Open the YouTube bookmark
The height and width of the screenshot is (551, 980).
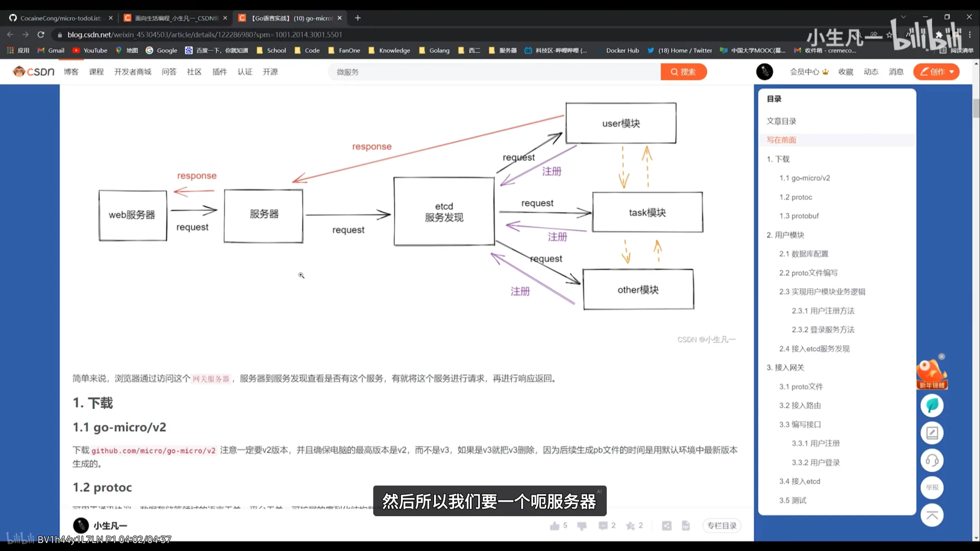[x=90, y=50]
